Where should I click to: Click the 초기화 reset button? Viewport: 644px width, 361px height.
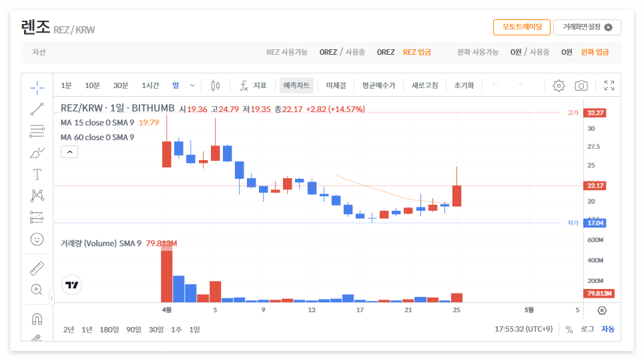coord(464,85)
